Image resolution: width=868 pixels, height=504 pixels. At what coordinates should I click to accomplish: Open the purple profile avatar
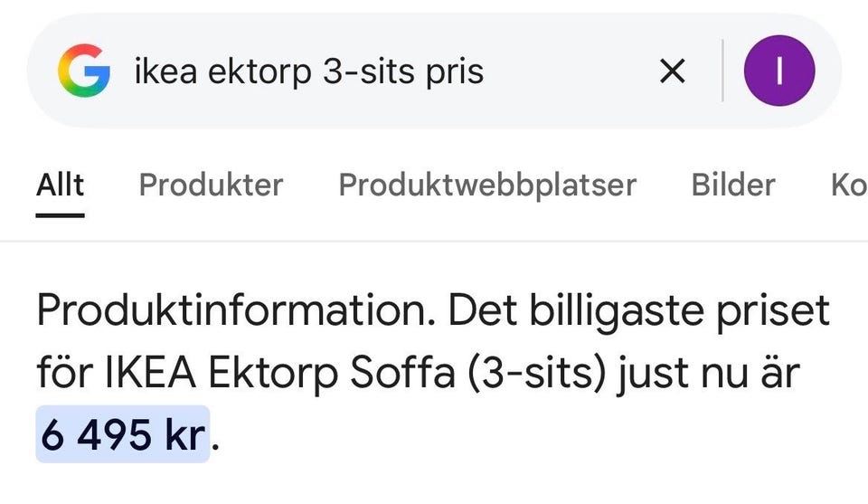[x=778, y=71]
